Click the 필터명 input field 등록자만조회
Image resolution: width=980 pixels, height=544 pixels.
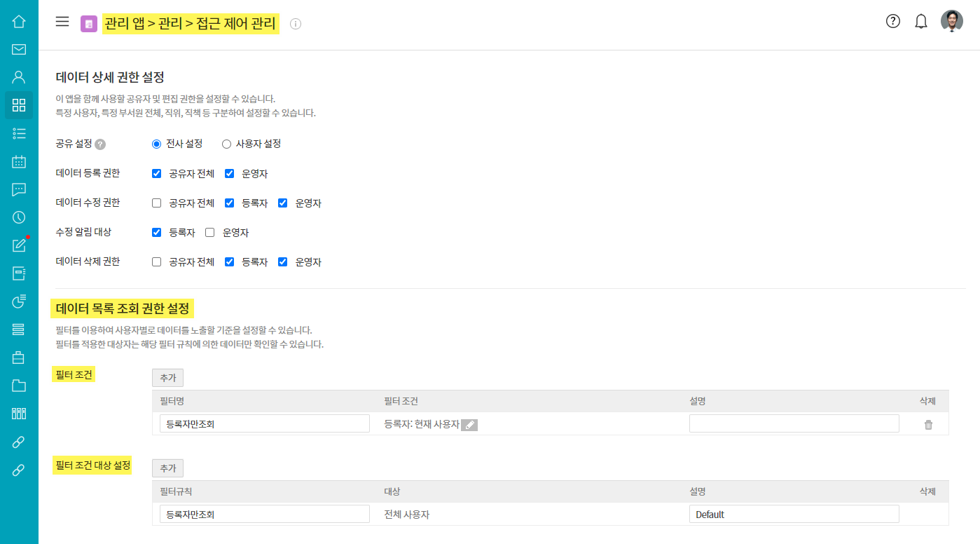(264, 423)
